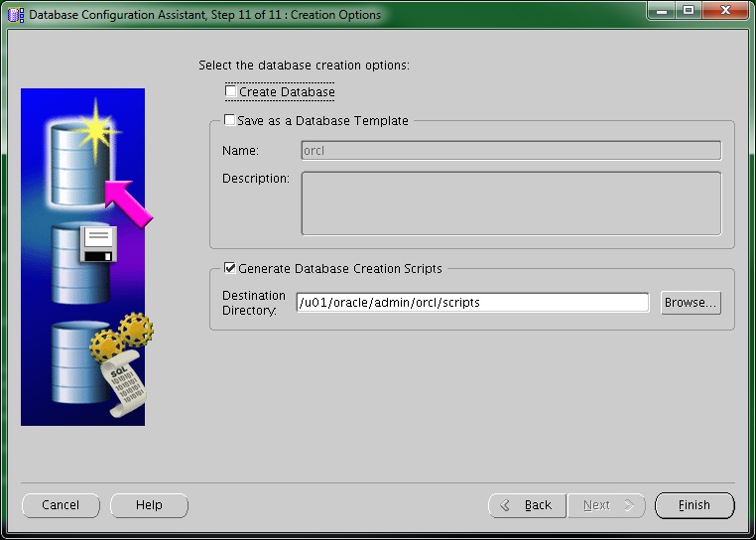Screen dimensions: 756x540
Task: Click the Finish button
Action: 694,505
